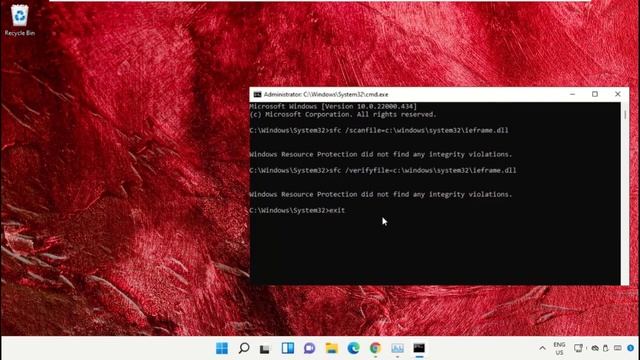Switch to Google Chrome on the taskbar
Screen dimensions: 640x360
[375, 348]
